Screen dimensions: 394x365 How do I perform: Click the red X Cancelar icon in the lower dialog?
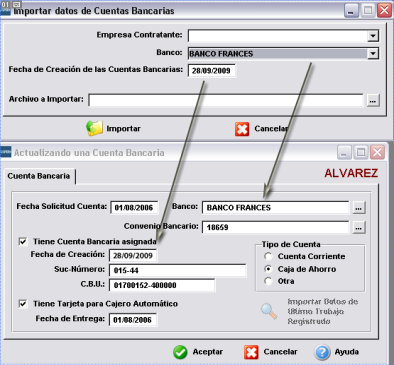251,352
